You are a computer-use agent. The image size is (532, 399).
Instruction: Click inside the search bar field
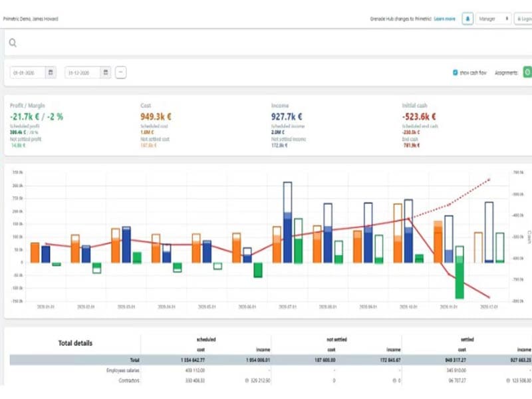(x=266, y=44)
